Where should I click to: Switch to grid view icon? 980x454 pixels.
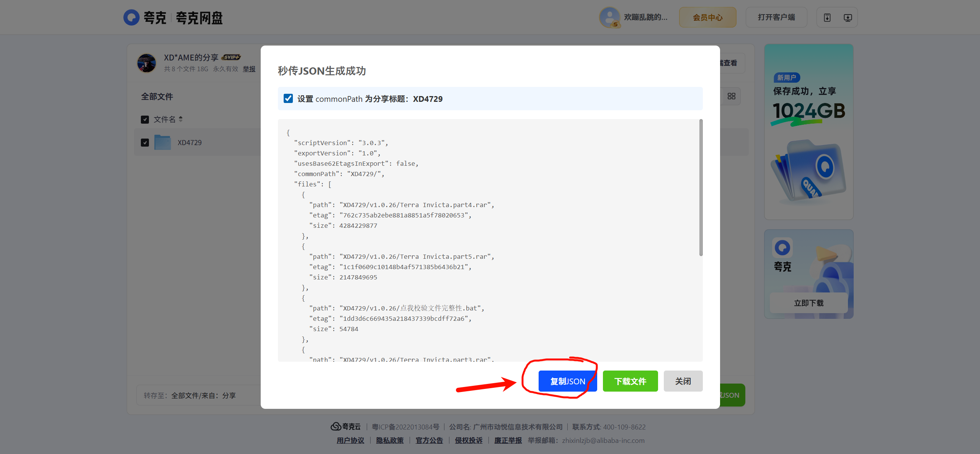pos(731,96)
